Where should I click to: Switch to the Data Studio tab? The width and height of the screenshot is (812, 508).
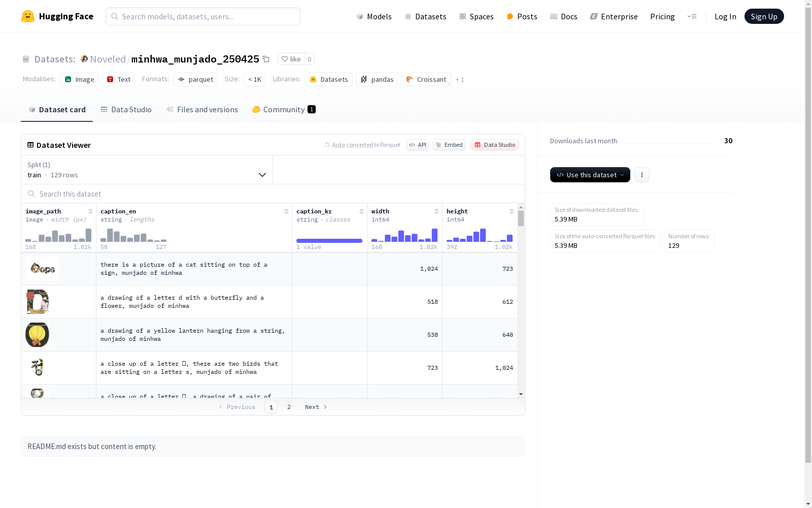pos(126,109)
